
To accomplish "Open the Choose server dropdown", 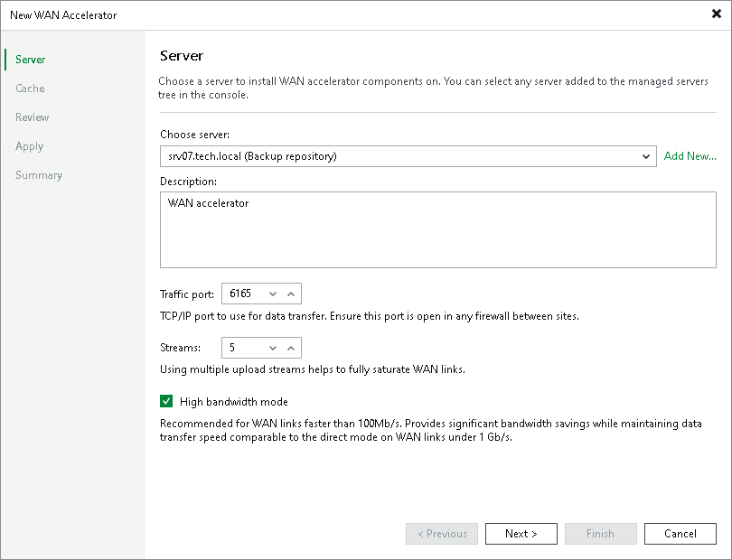I will [408, 156].
